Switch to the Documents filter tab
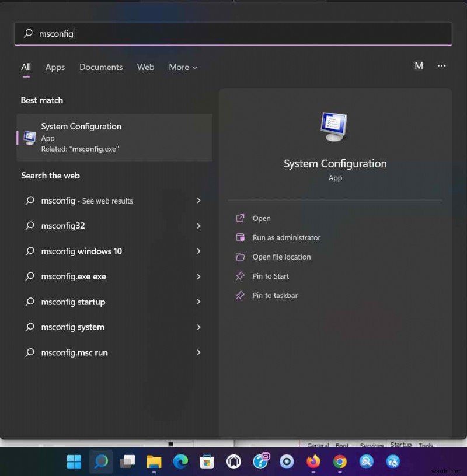This screenshot has height=476, width=467. (x=100, y=67)
